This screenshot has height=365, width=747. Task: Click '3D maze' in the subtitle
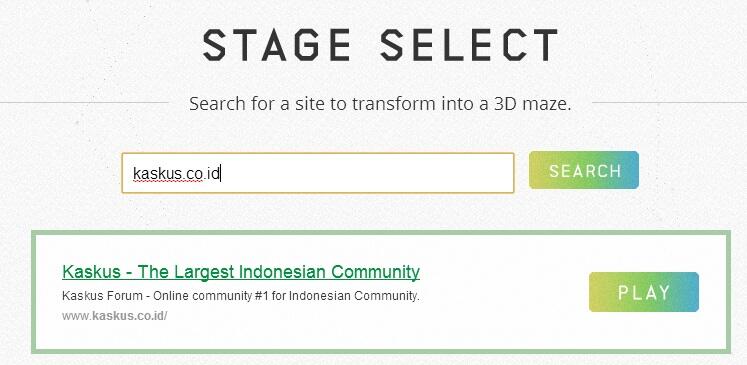tap(532, 104)
